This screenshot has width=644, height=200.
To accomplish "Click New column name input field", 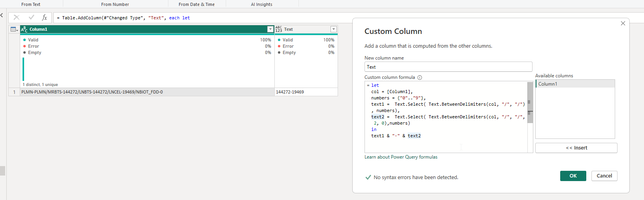I will (448, 67).
